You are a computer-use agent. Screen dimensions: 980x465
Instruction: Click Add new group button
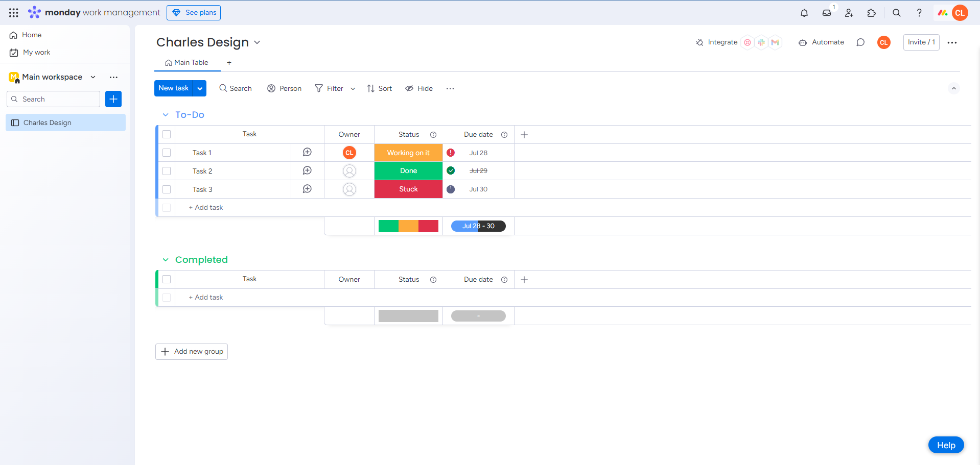click(192, 352)
